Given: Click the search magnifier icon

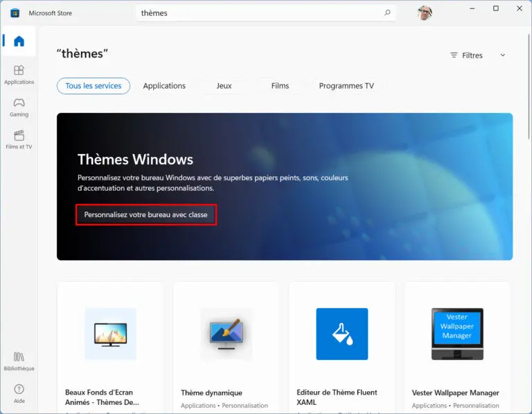Looking at the screenshot, I should (387, 13).
